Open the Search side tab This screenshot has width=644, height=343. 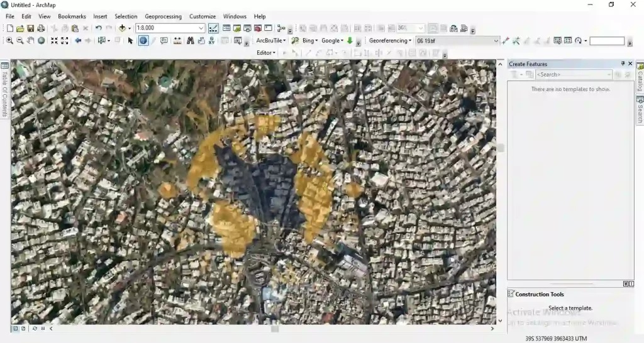(640, 109)
